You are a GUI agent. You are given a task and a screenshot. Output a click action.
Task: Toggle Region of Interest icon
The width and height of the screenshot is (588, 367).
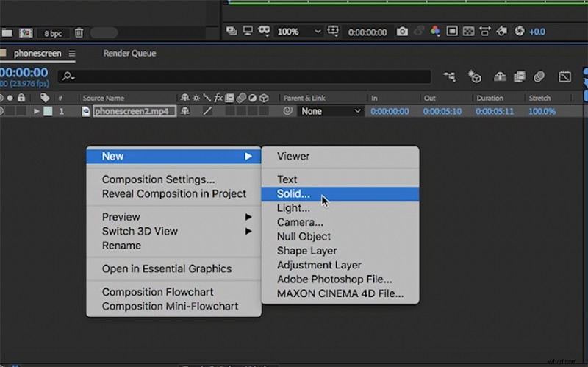click(x=452, y=31)
